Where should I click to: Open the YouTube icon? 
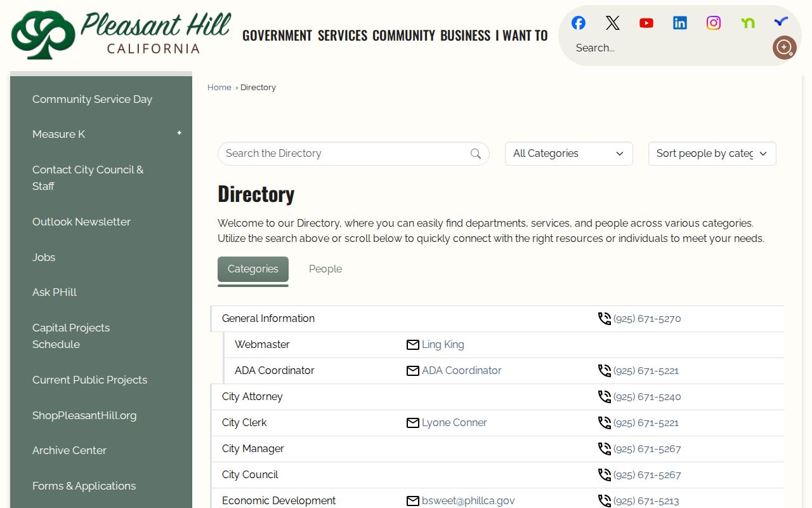(646, 23)
